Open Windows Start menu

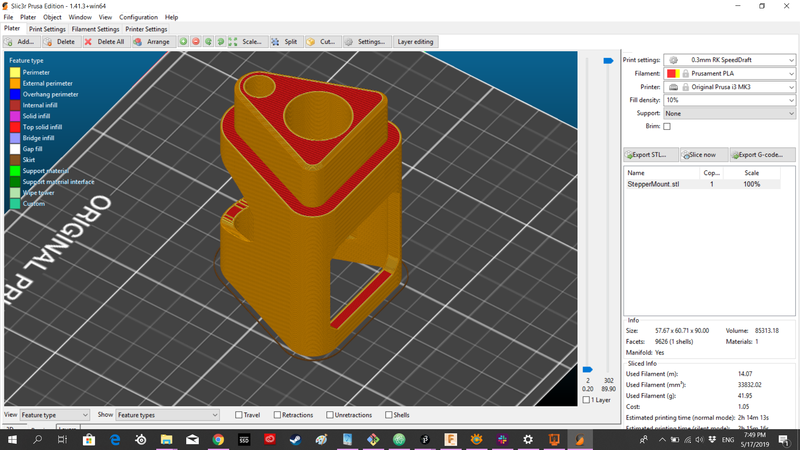tap(12, 439)
